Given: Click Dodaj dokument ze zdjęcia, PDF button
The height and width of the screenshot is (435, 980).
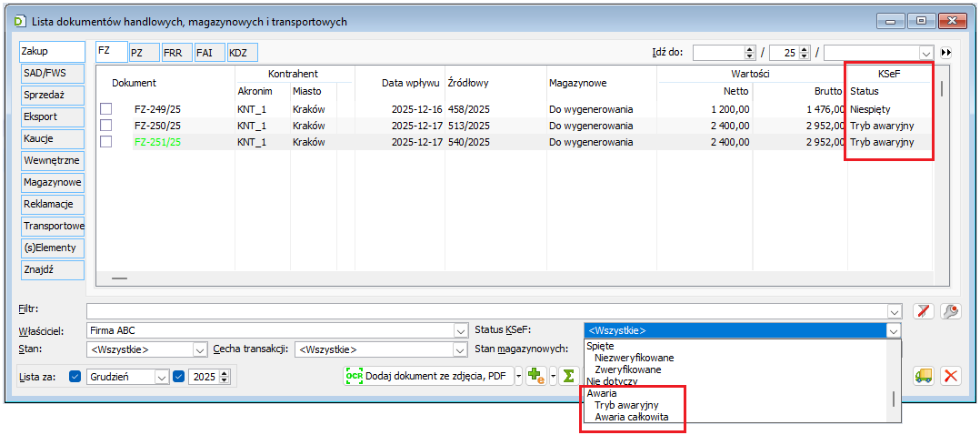Looking at the screenshot, I should pyautogui.click(x=429, y=376).
